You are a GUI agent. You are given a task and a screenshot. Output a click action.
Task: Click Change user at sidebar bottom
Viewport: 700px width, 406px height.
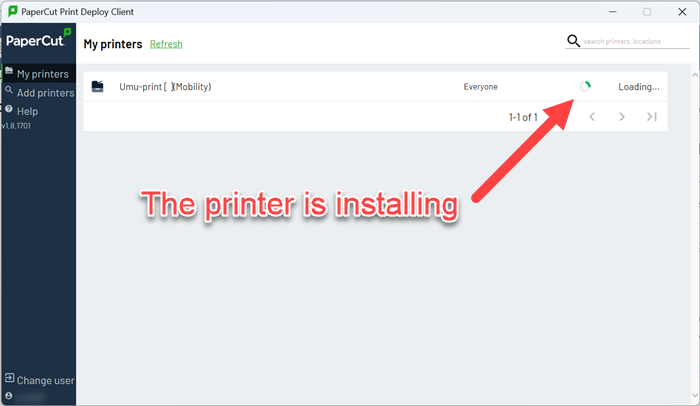coord(45,381)
